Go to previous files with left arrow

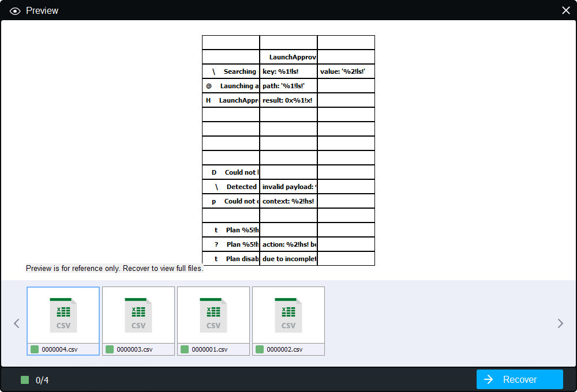tap(17, 323)
